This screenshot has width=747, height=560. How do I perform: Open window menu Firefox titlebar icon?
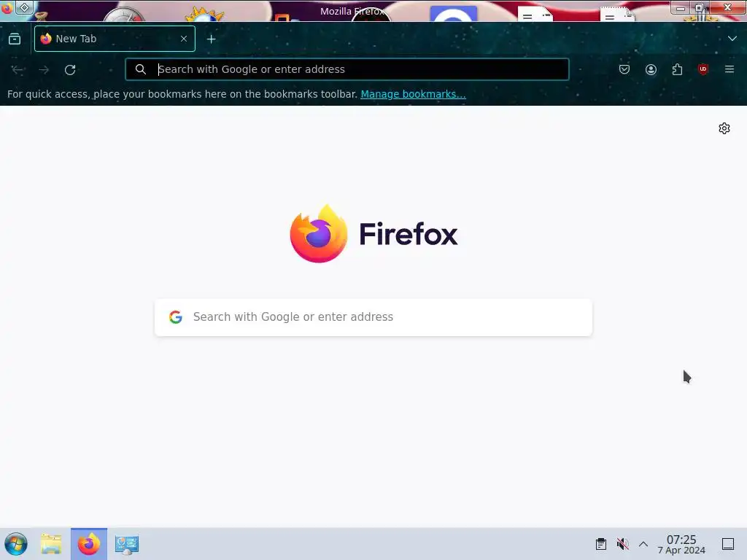[x=7, y=7]
